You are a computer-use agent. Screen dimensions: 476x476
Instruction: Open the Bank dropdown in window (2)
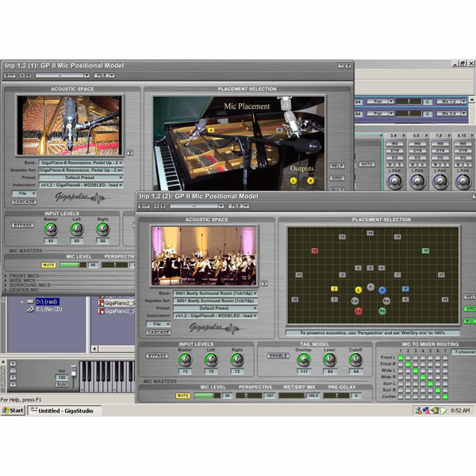click(x=216, y=294)
